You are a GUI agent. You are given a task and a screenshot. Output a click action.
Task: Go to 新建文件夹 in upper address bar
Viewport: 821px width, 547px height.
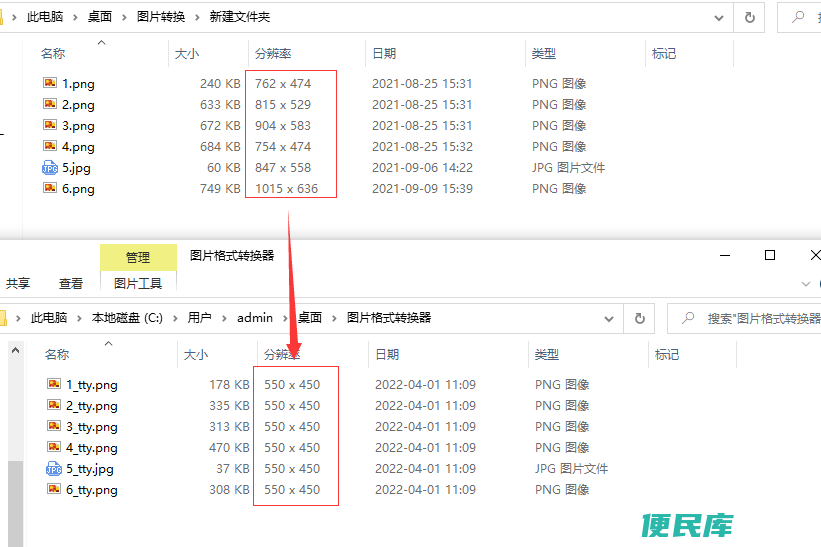(240, 17)
